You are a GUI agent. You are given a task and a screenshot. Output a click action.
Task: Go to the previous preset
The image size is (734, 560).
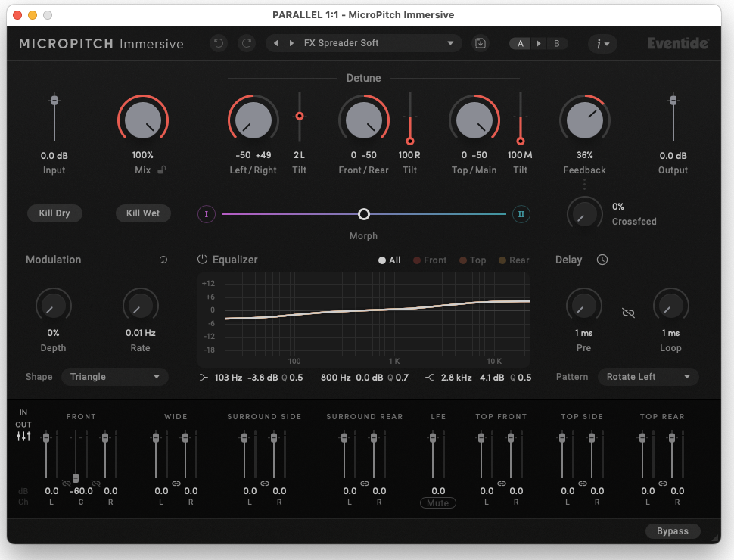click(x=276, y=43)
